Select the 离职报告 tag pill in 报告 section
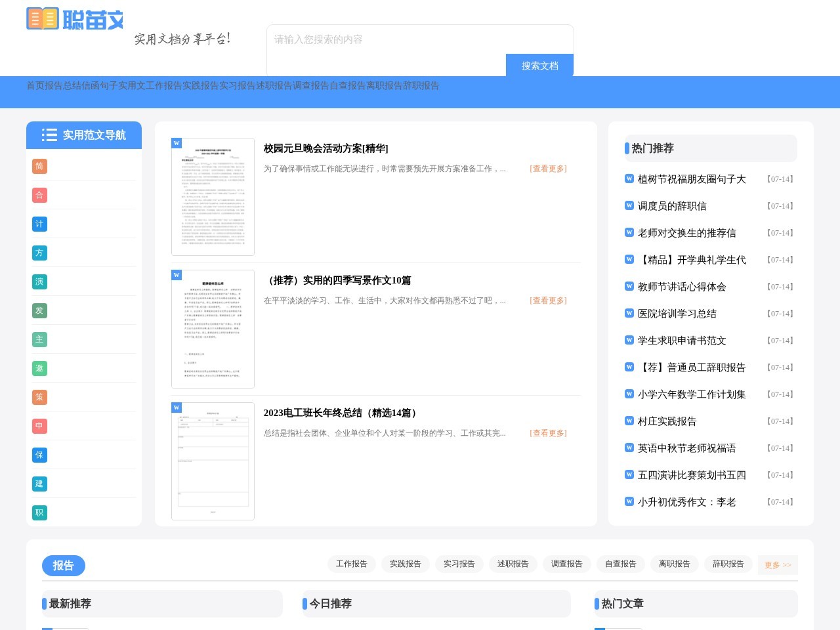The height and width of the screenshot is (630, 840). click(x=675, y=564)
